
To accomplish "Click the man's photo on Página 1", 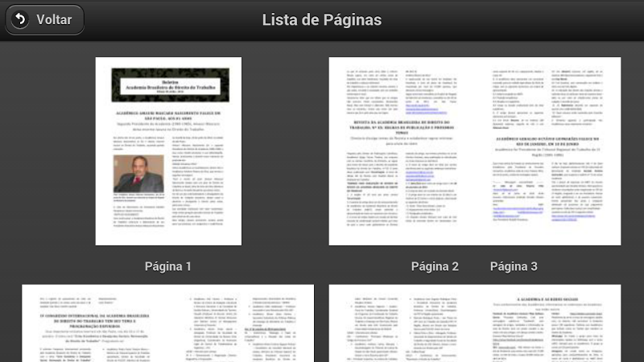I will pos(138,174).
